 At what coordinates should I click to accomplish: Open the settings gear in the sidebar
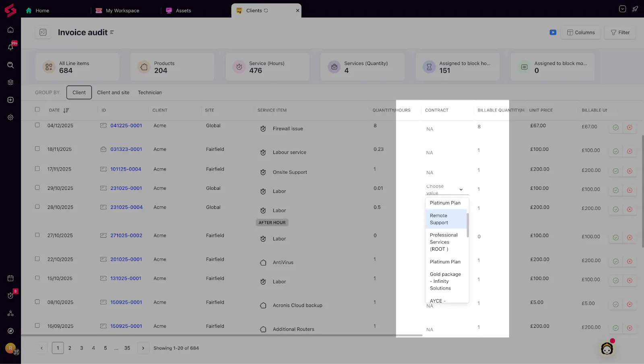(x=10, y=117)
